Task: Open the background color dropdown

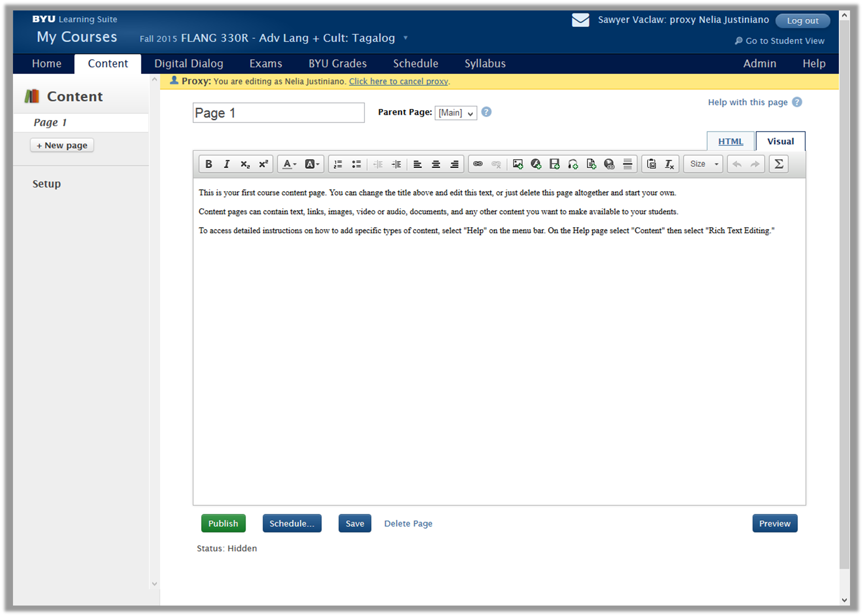Action: [312, 164]
